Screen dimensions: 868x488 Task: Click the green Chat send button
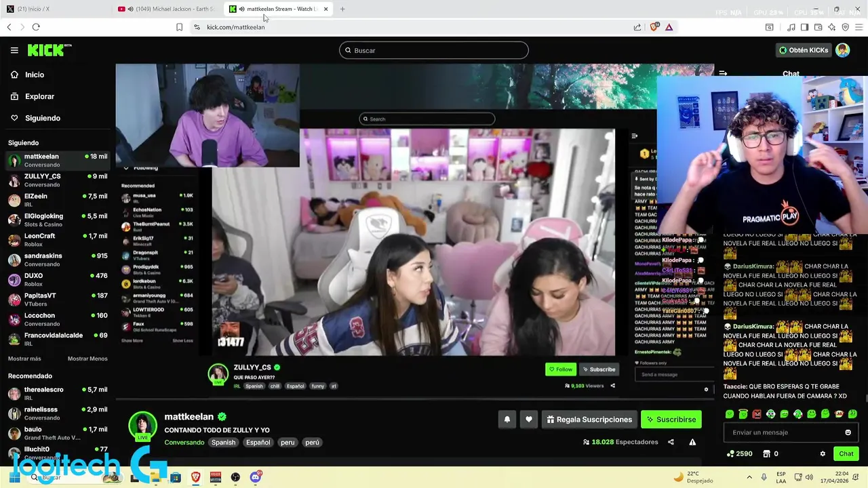point(846,453)
